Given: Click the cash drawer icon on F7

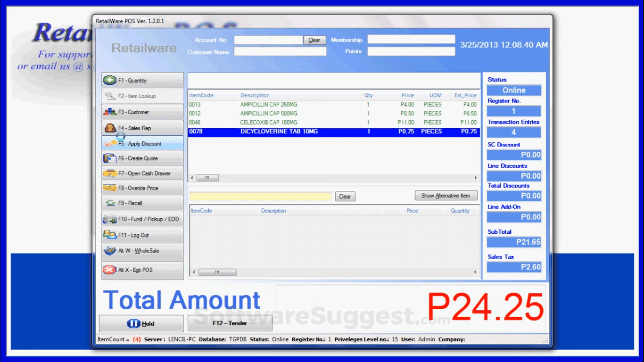Looking at the screenshot, I should [x=110, y=173].
